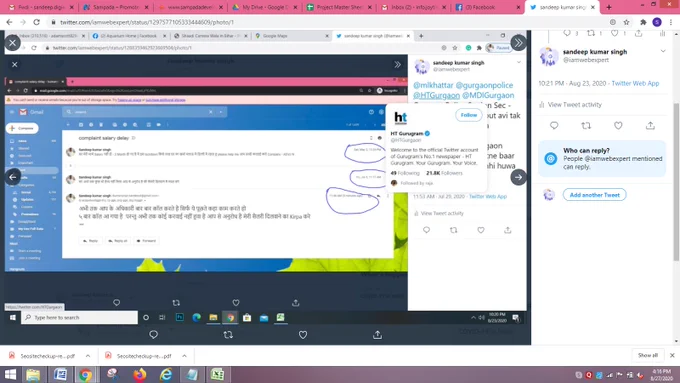Collapse the tweet sidebar with double-chevron button
Screen dimensions: 680x383
[518, 43]
